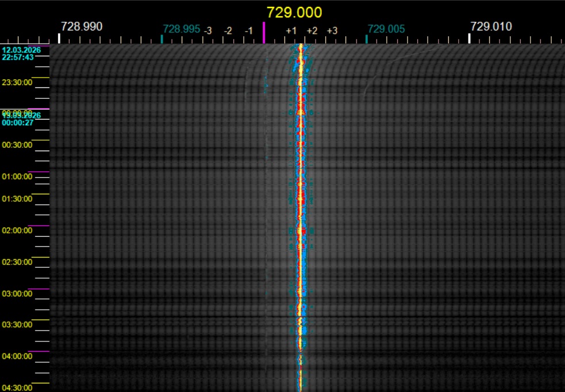Select the +3 Hz offset tick label

(x=332, y=30)
